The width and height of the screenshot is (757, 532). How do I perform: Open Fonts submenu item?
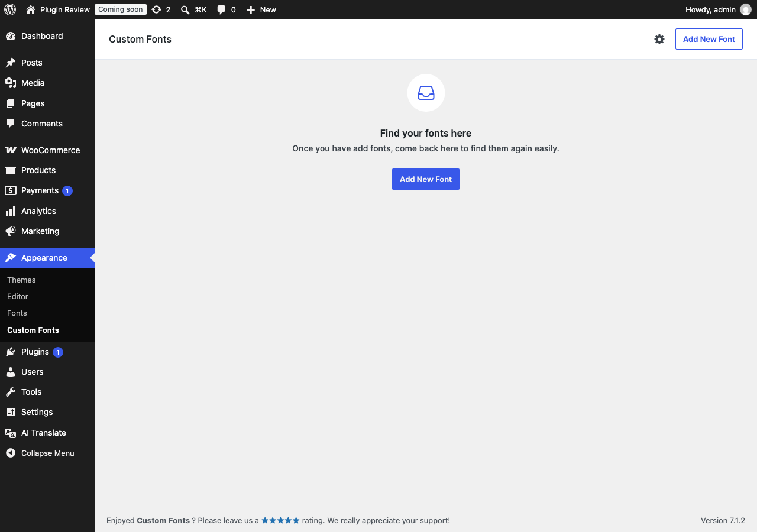point(17,313)
